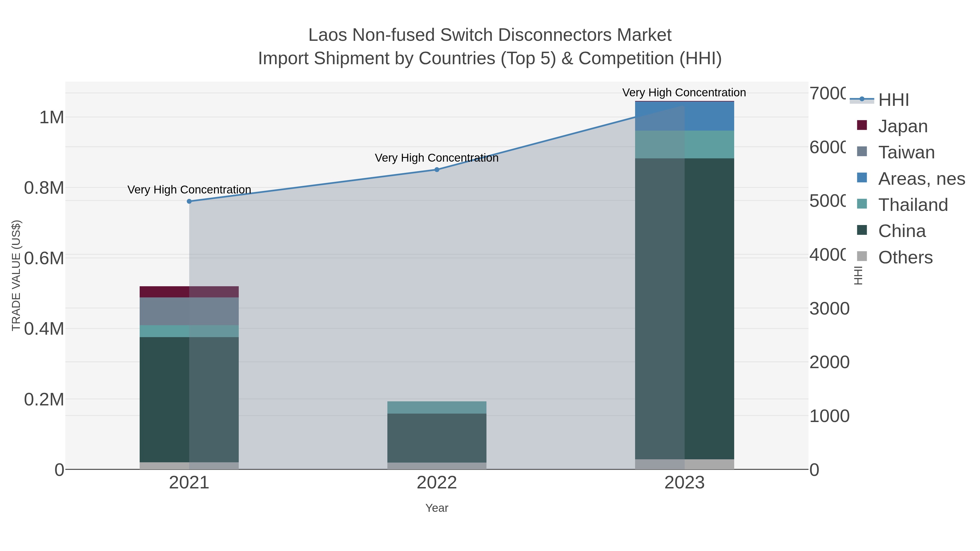Screen dimensions: 980x551
Task: Click the Taiwan segment of 2021 bar
Action: (x=189, y=311)
